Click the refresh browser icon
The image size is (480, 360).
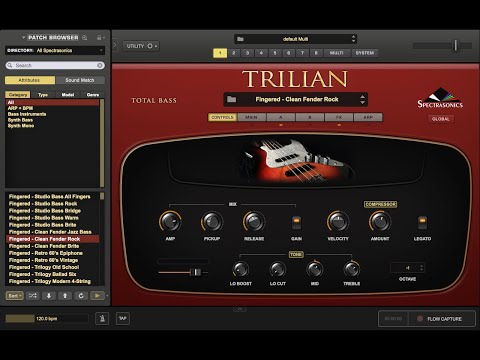pyautogui.click(x=81, y=296)
